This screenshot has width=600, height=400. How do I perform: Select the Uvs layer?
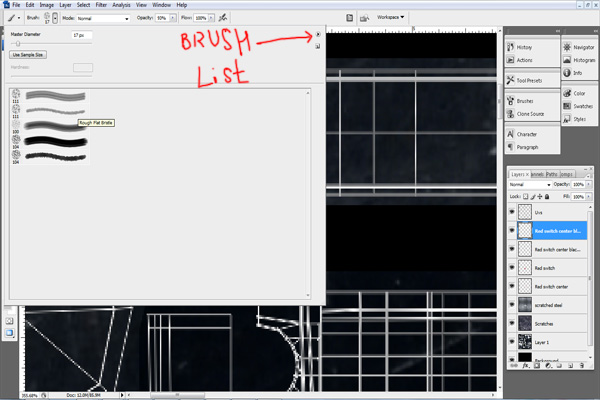553,212
